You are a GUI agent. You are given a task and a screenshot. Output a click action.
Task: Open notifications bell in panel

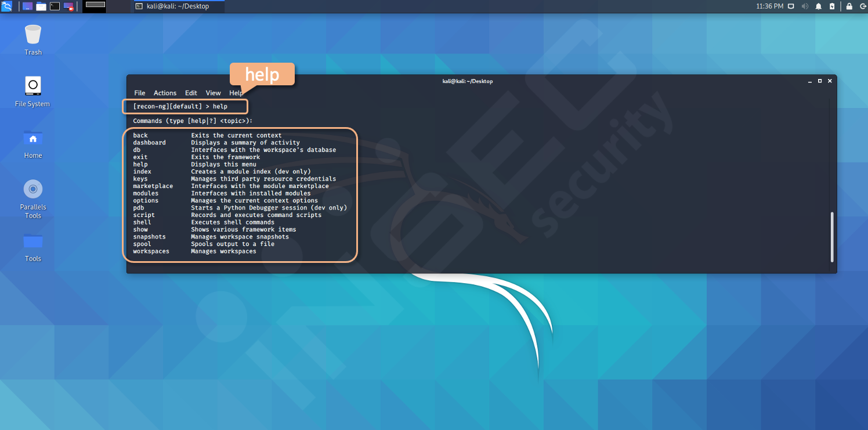pyautogui.click(x=819, y=6)
